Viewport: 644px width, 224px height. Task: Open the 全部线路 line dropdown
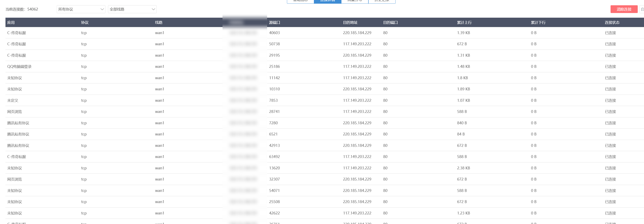tap(132, 9)
